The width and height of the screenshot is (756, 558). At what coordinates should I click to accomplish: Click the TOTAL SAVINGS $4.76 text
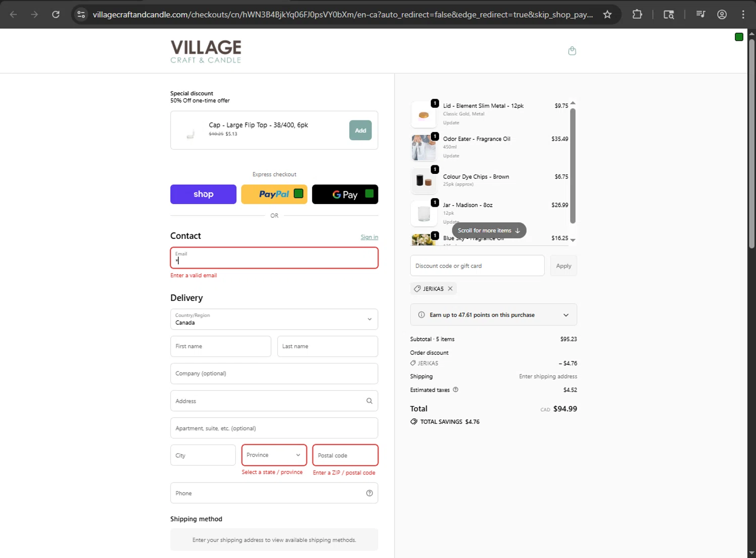(450, 422)
